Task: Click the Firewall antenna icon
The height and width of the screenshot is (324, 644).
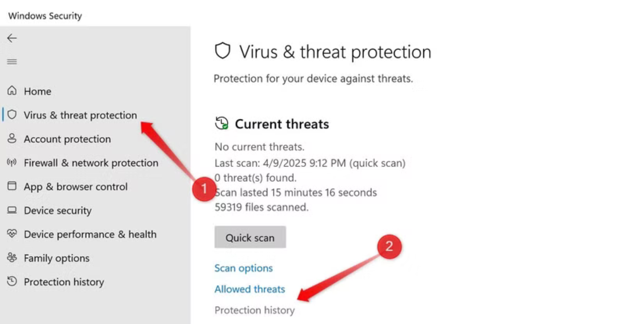Action: pyautogui.click(x=12, y=163)
